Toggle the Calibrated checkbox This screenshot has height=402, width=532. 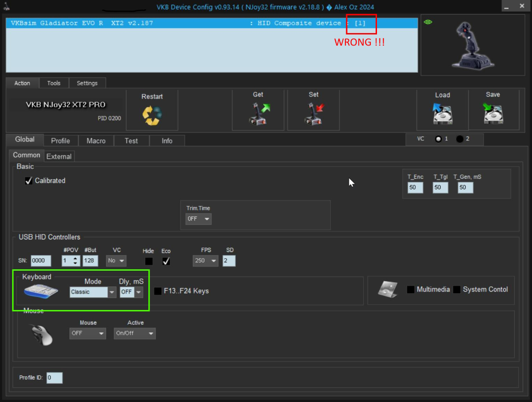coord(29,181)
